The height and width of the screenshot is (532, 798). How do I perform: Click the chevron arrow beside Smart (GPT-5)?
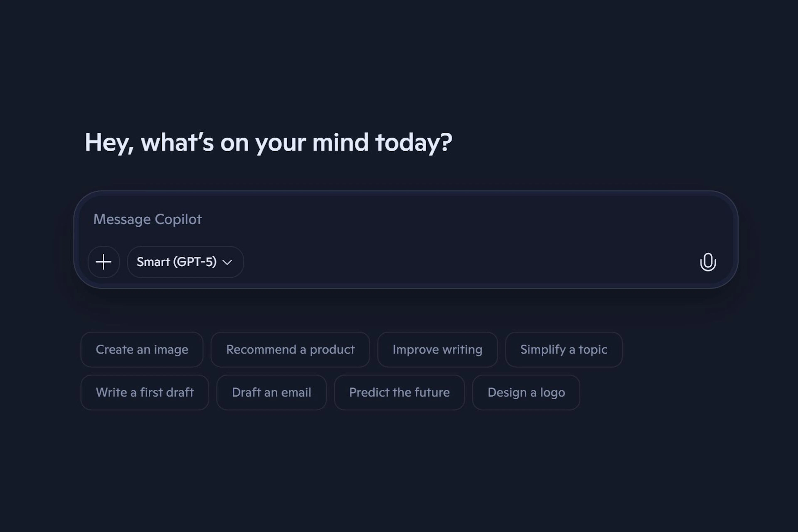pyautogui.click(x=227, y=262)
